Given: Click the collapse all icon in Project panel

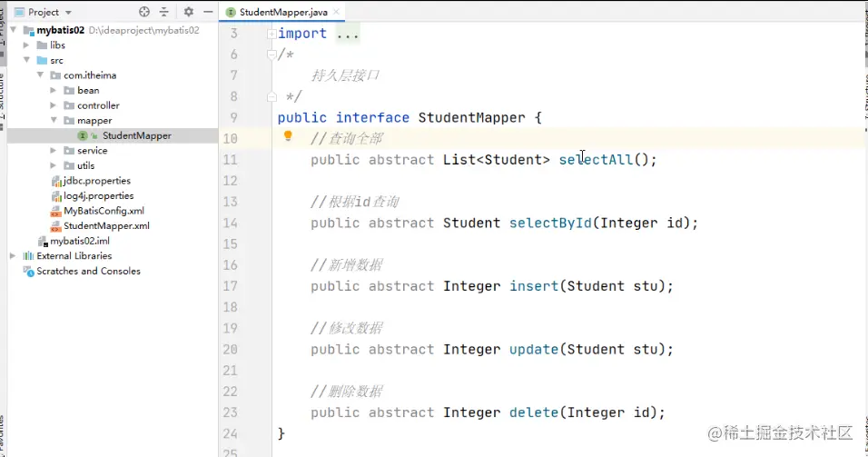Looking at the screenshot, I should click(x=163, y=12).
